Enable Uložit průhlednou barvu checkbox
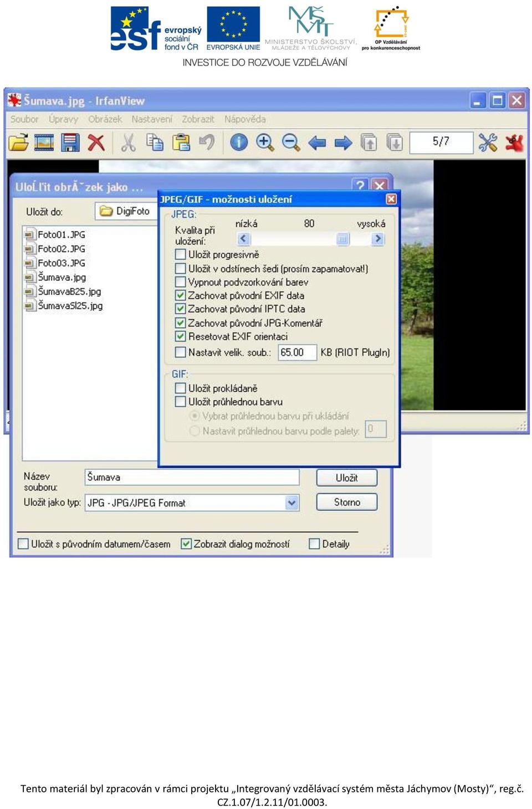Image resolution: width=532 pixels, height=809 pixels. click(x=180, y=402)
